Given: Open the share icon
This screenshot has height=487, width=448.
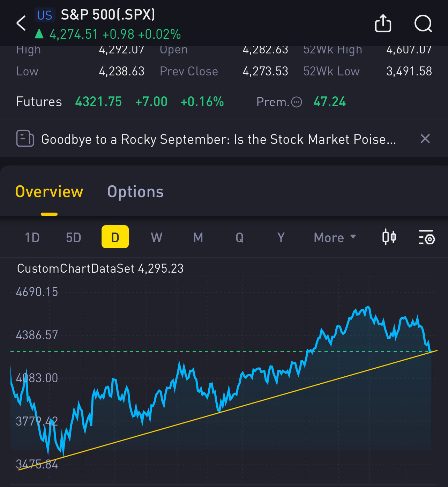Looking at the screenshot, I should (x=383, y=23).
